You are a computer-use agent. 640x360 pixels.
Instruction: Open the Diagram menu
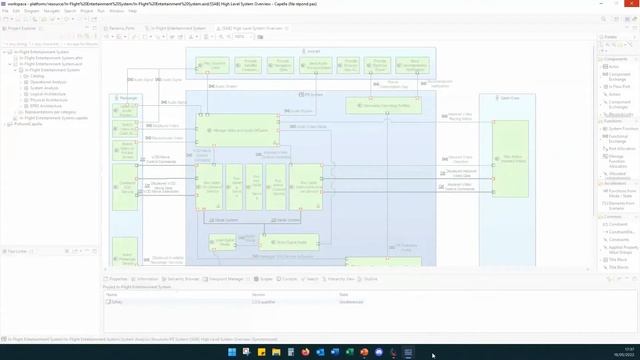31,11
